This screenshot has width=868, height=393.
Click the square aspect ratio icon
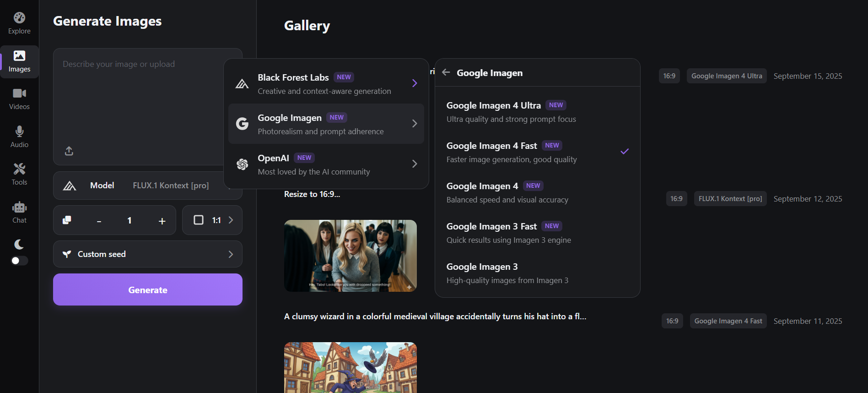pyautogui.click(x=199, y=220)
